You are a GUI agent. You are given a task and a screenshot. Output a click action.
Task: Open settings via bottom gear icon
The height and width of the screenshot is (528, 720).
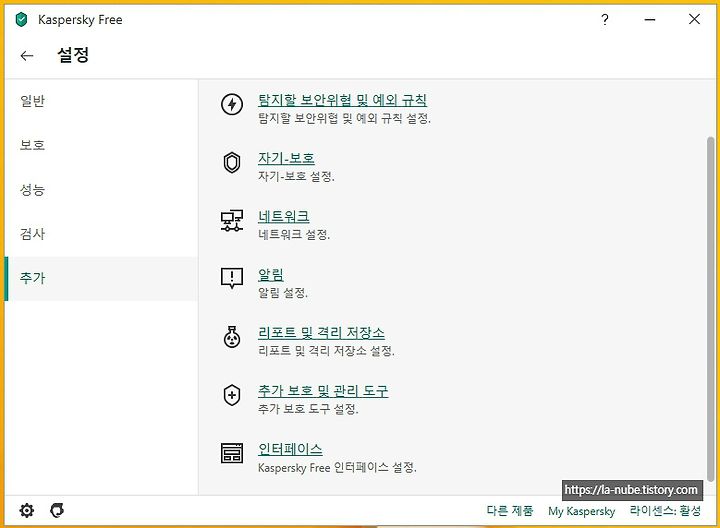[27, 511]
